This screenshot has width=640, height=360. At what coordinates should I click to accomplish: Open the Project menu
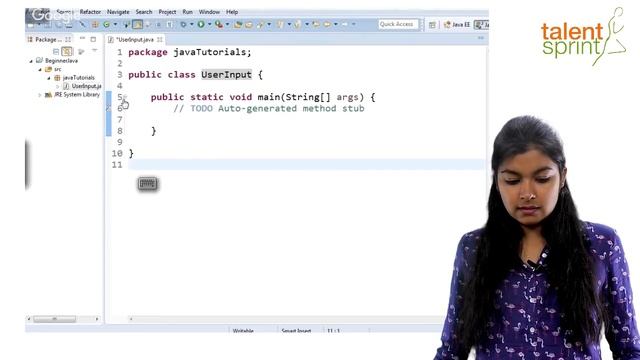167,12
